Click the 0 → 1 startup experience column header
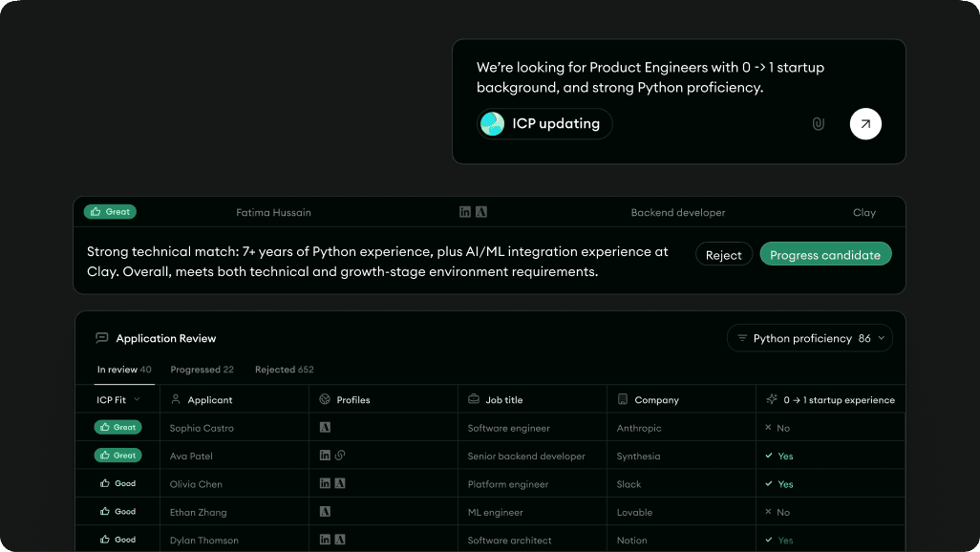The image size is (980, 552). 838,400
